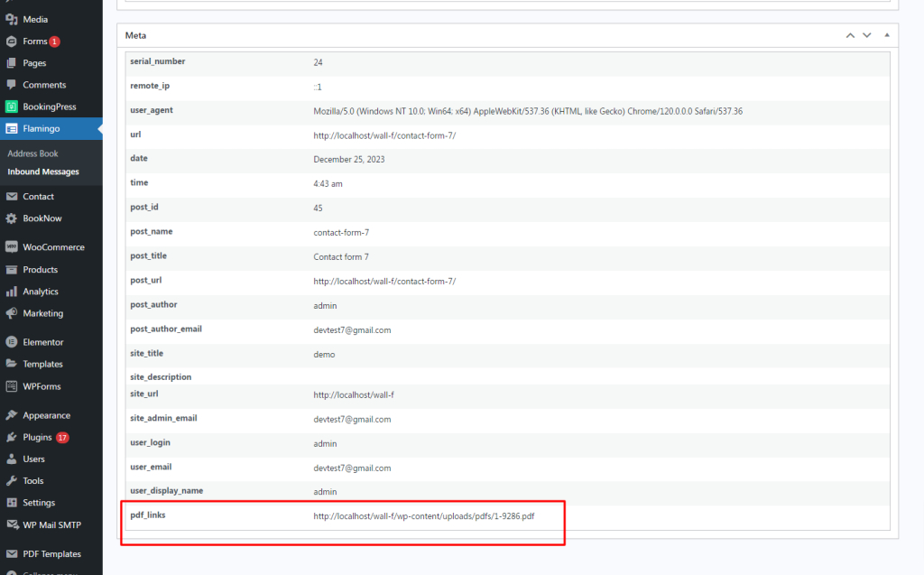Move Meta box up with arrow
The width and height of the screenshot is (924, 575).
[850, 35]
